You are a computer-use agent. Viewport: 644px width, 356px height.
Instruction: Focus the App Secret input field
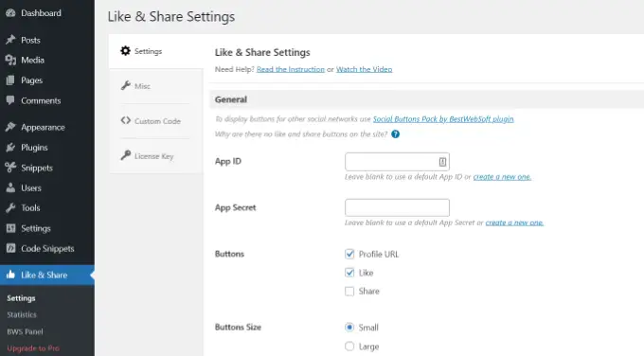tap(397, 207)
